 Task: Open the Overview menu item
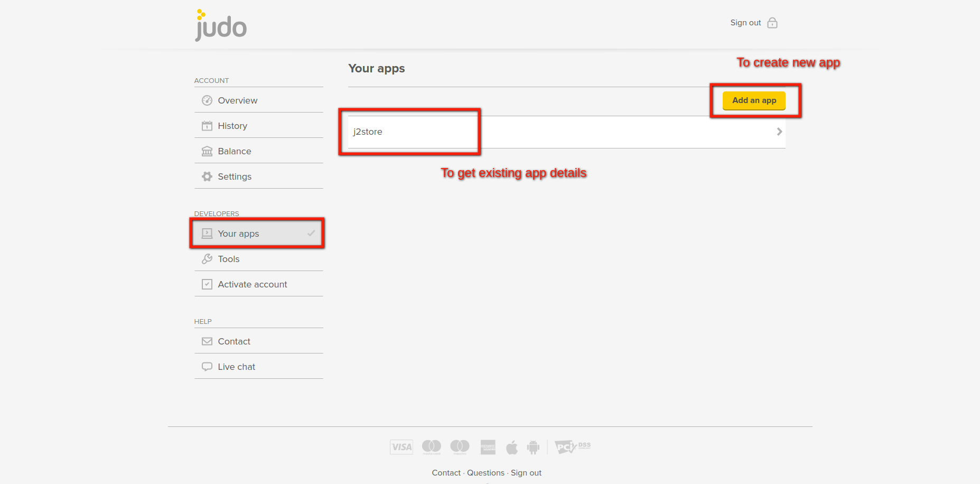coord(259,100)
